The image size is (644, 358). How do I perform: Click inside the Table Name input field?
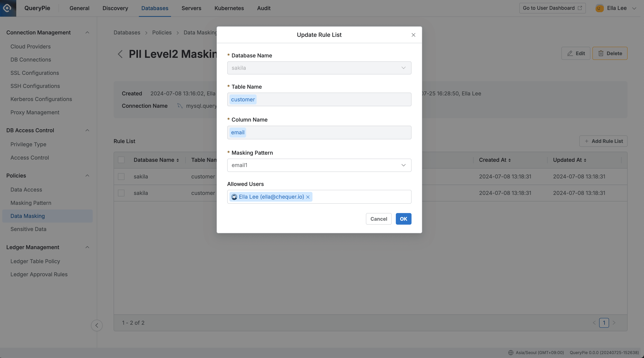[x=319, y=99]
